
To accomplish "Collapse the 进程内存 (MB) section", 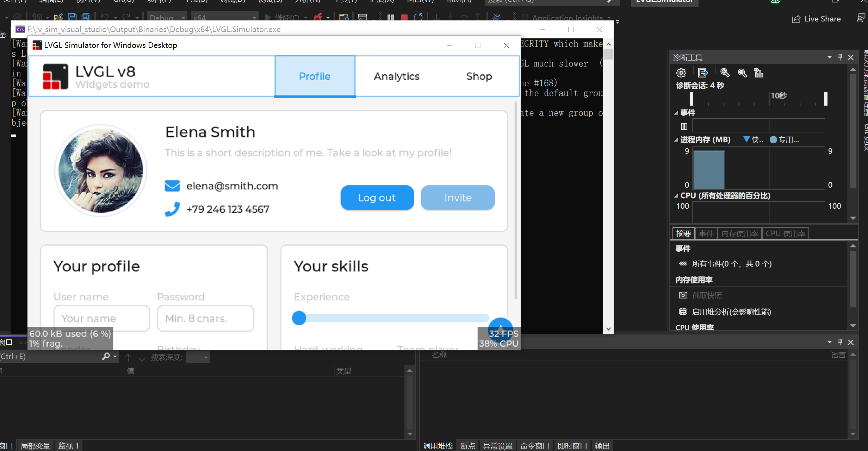I will [x=676, y=140].
